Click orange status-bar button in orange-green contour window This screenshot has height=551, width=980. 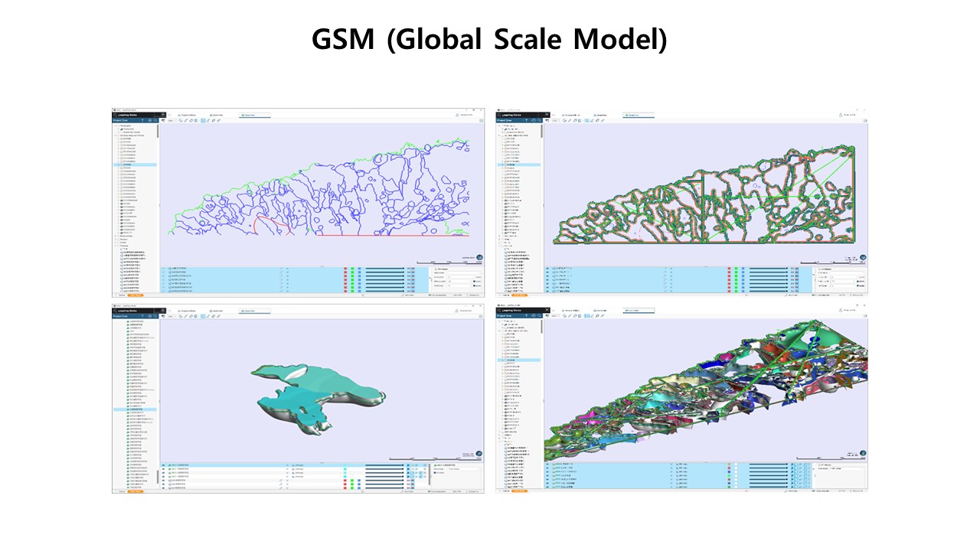[519, 295]
